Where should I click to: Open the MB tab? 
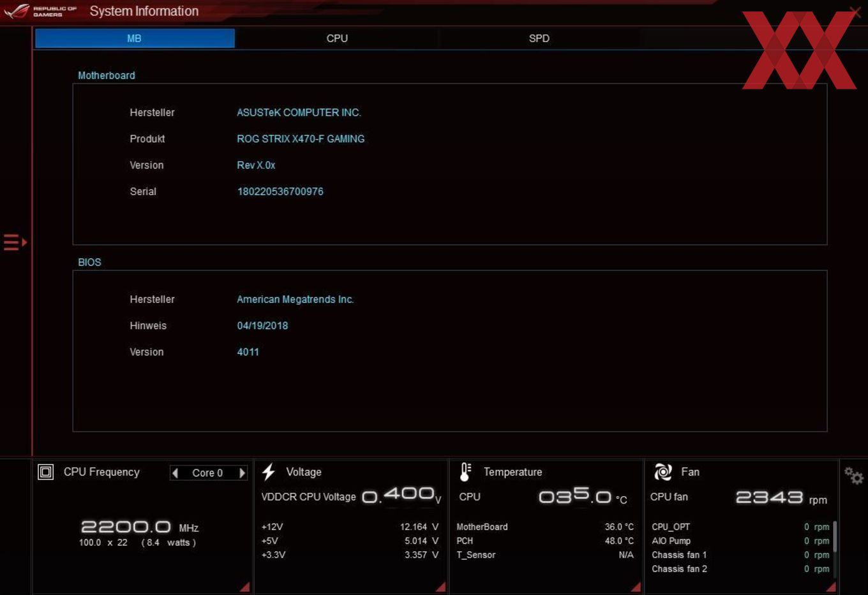(x=135, y=38)
